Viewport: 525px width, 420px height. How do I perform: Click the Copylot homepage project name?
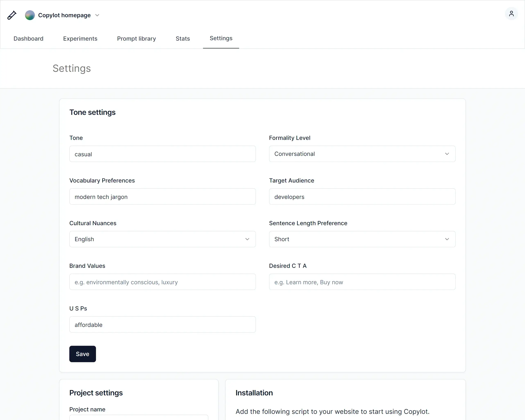point(64,15)
